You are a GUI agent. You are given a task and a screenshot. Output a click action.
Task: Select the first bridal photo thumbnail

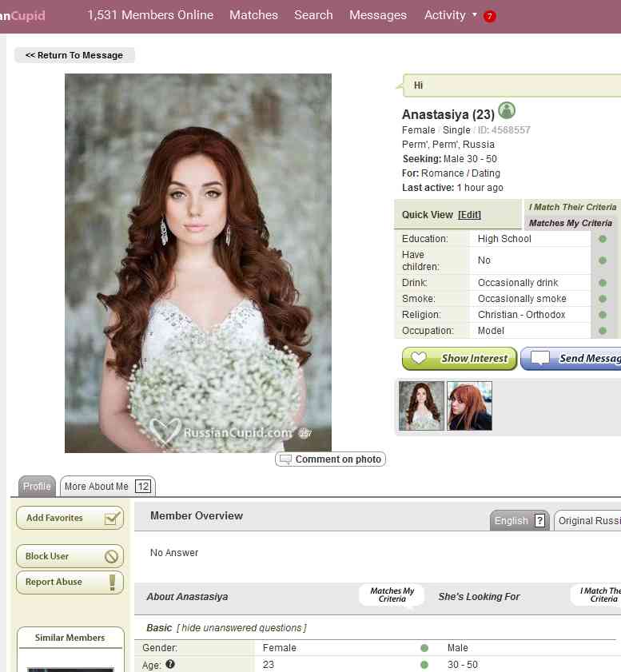(421, 406)
